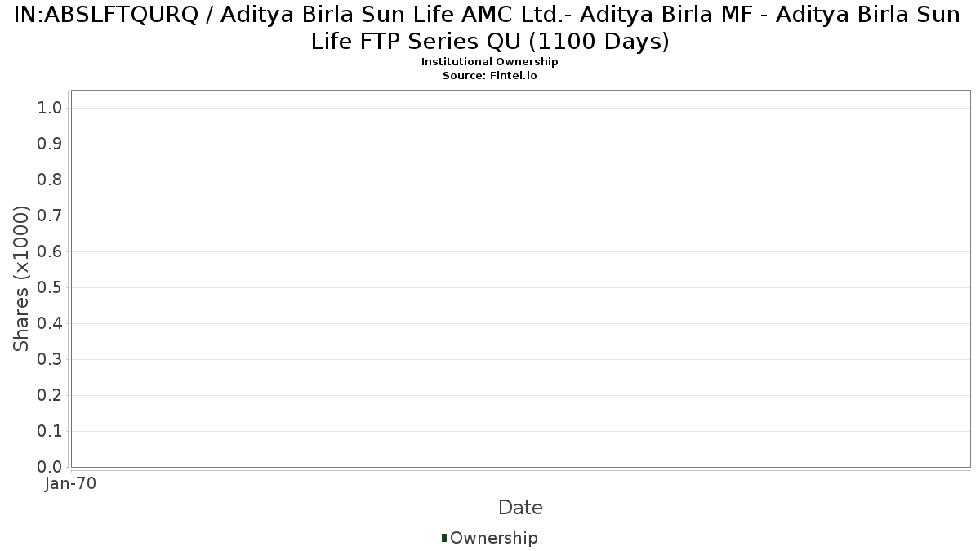Click the 0.6 y-axis tick label
This screenshot has height=551, width=980.
tap(51, 251)
